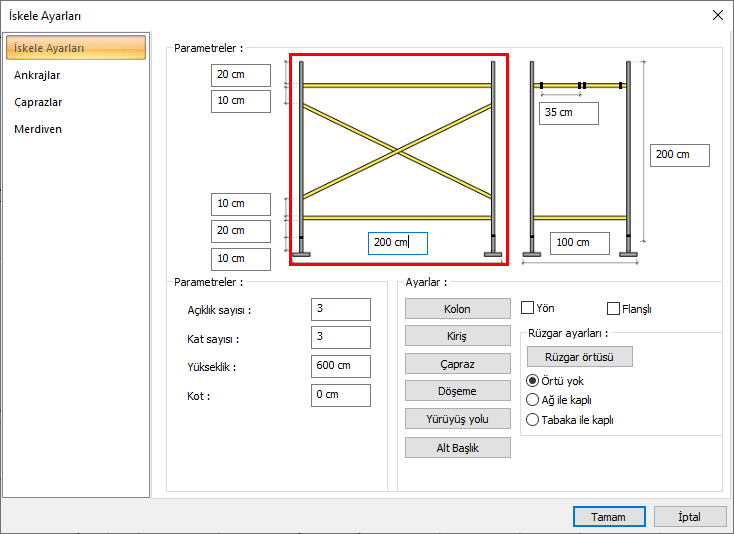Edit the upper 10 cm field below the top 20 cm
This screenshot has height=534, width=734.
pos(241,102)
